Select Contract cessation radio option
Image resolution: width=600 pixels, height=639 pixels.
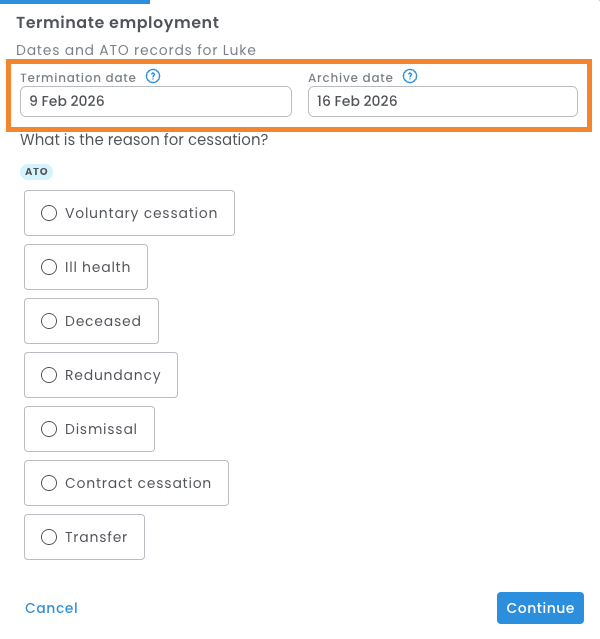click(x=126, y=483)
